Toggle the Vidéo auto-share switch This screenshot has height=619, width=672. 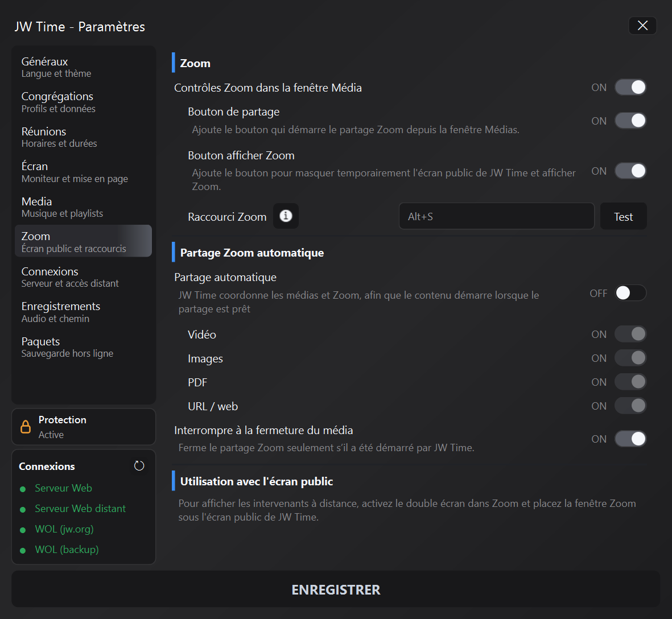tap(630, 334)
